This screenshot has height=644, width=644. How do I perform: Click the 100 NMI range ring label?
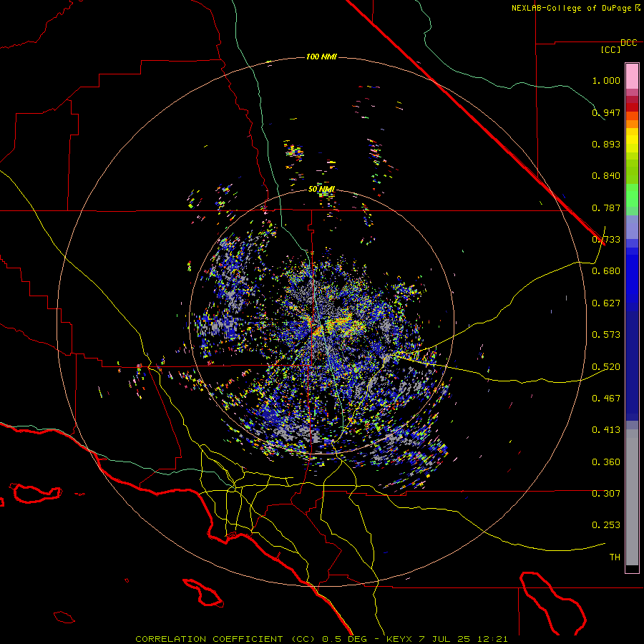tap(321, 57)
